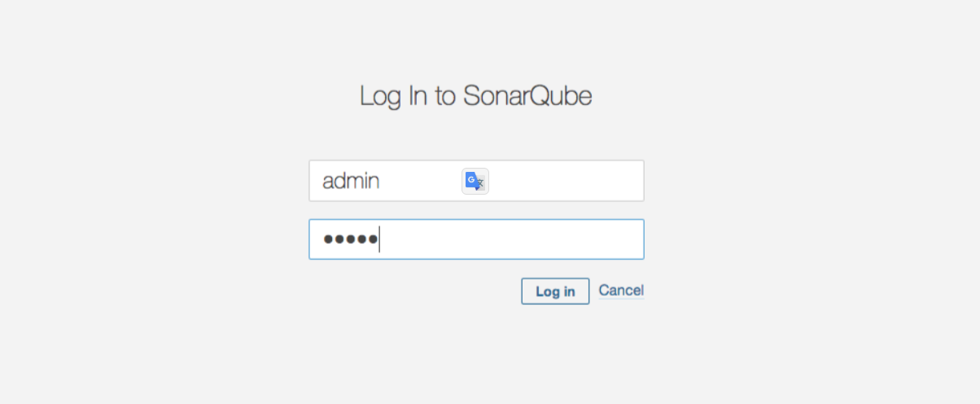980x404 pixels.
Task: Open the translate extension popup beside admin
Action: pyautogui.click(x=475, y=181)
